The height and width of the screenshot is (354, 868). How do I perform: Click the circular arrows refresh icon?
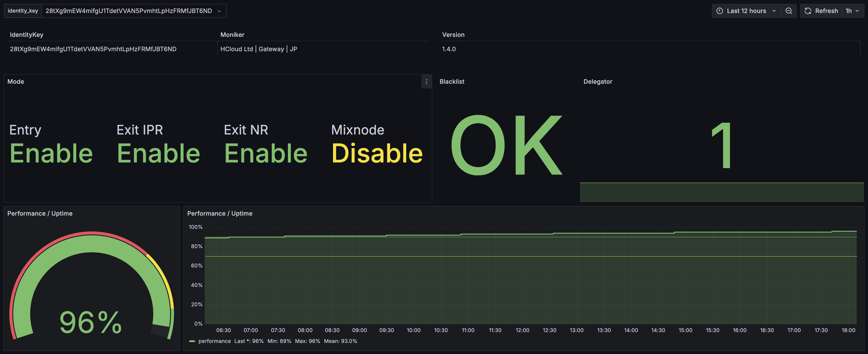tap(808, 11)
